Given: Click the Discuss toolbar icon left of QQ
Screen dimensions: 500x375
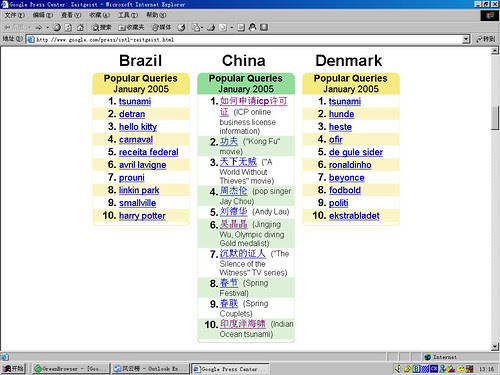Looking at the screenshot, I should pyautogui.click(x=241, y=27).
